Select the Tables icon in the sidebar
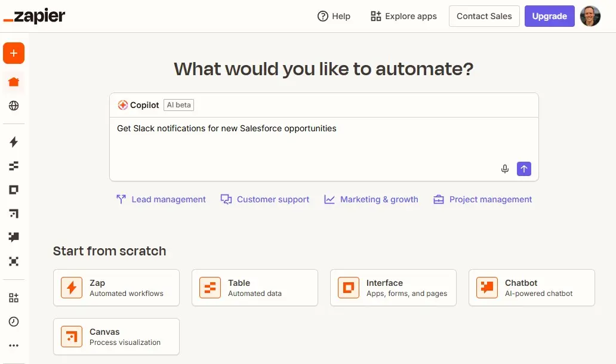 click(x=13, y=166)
